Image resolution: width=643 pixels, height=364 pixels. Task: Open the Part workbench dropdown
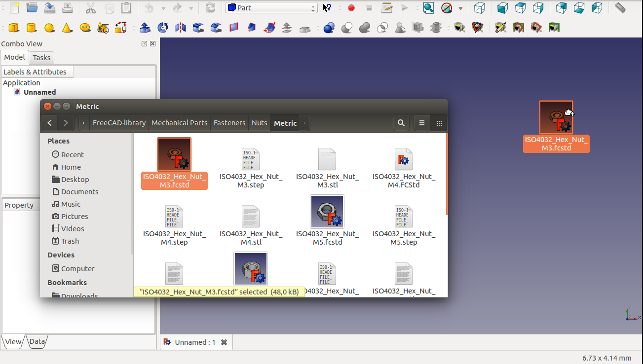click(x=271, y=8)
